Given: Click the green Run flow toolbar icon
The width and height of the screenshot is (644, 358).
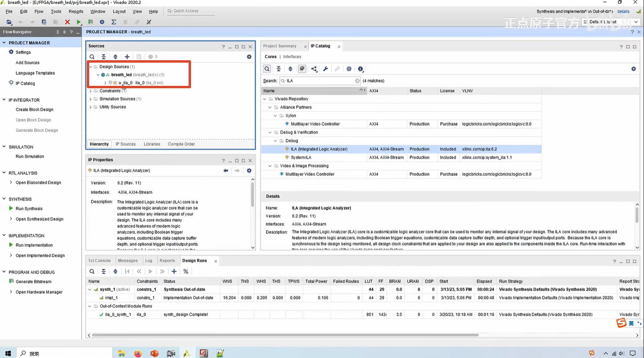Looking at the screenshot, I should pos(79,22).
